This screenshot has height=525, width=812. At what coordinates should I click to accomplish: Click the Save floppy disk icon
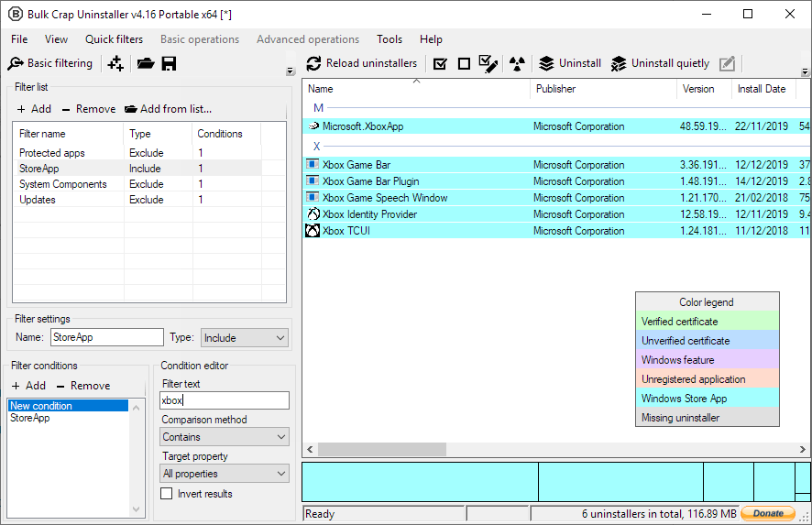click(169, 64)
